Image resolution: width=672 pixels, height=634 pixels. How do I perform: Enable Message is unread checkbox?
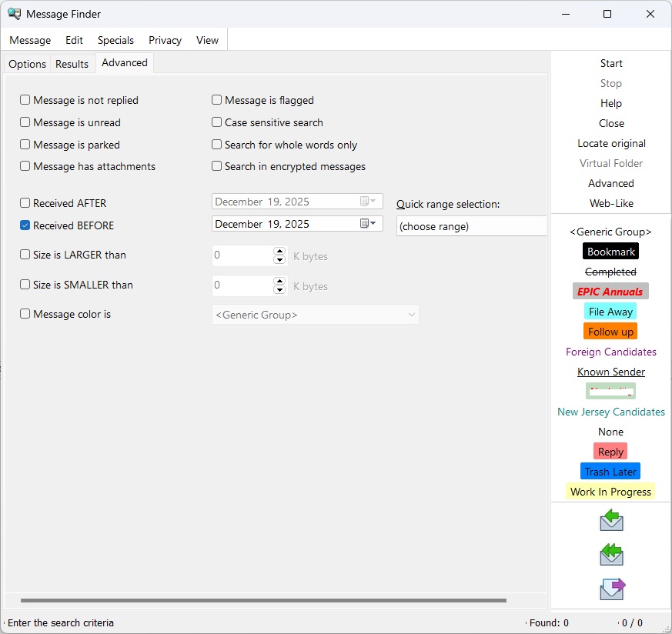click(x=25, y=122)
